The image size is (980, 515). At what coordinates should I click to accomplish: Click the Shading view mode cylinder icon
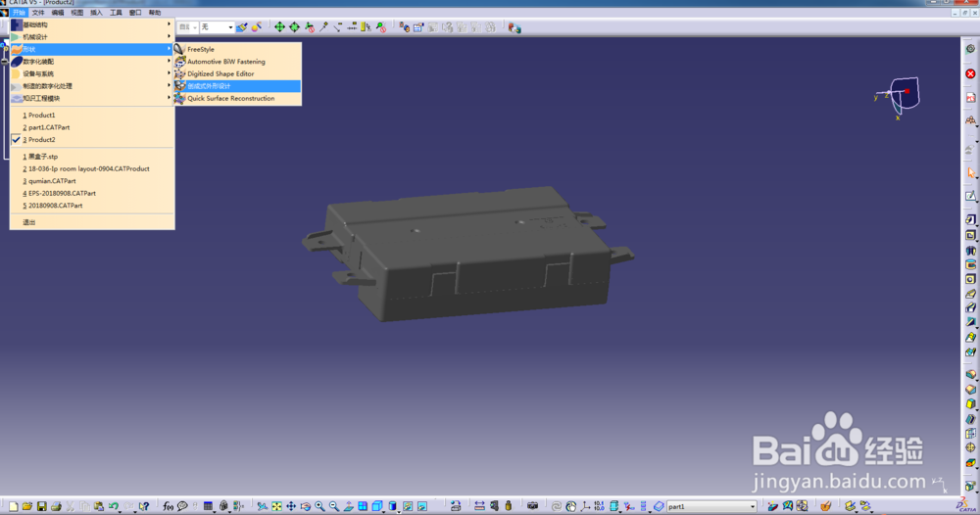point(393,506)
